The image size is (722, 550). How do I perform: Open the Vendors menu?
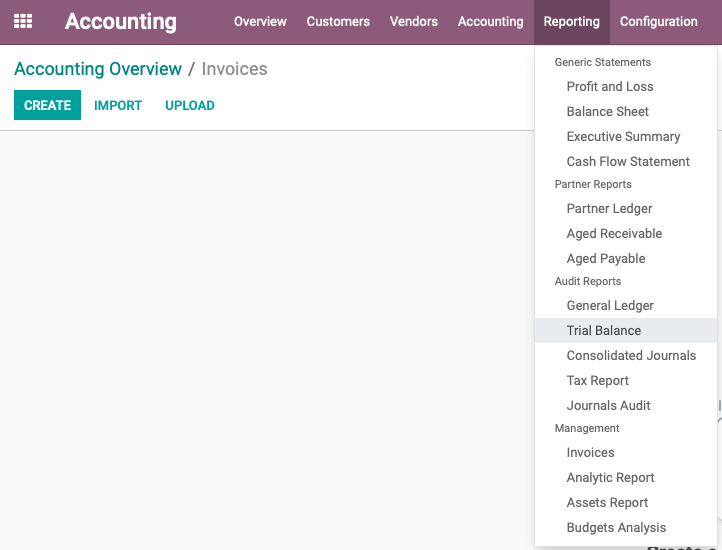(x=413, y=22)
